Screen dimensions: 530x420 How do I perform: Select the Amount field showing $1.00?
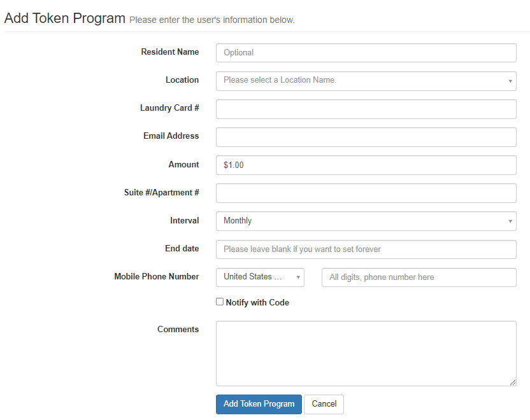click(x=366, y=165)
